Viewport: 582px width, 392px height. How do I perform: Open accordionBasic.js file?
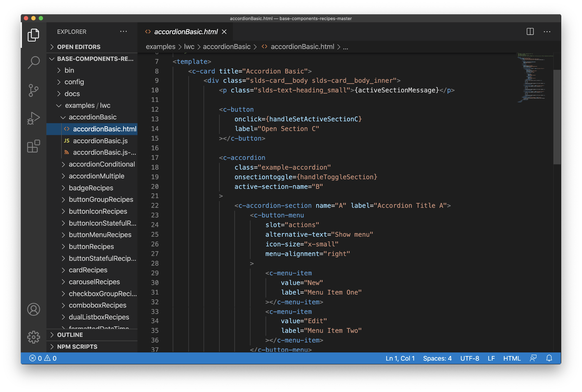[x=100, y=141]
